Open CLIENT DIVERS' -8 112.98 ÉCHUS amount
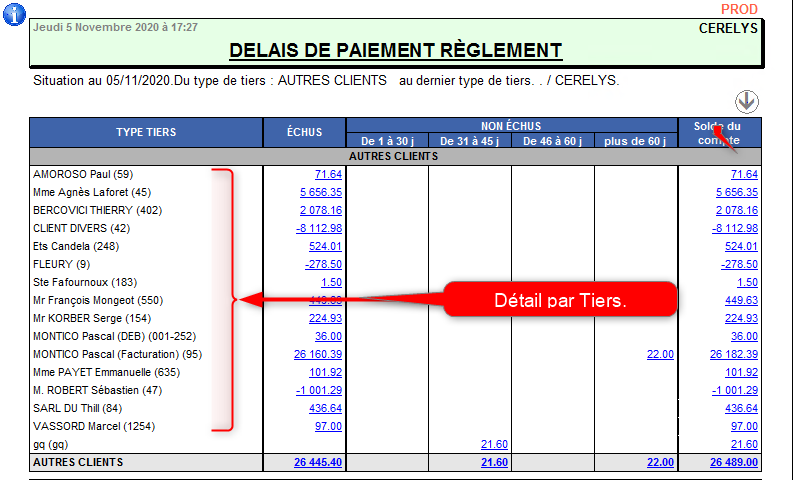This screenshot has width=793, height=480. [320, 228]
